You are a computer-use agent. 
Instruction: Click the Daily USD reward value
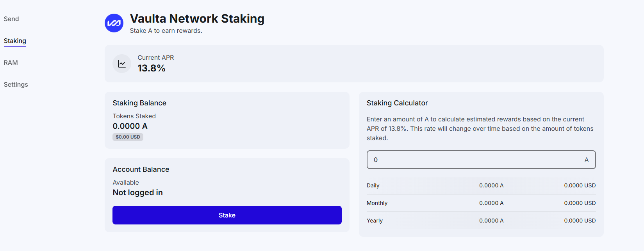click(x=580, y=185)
